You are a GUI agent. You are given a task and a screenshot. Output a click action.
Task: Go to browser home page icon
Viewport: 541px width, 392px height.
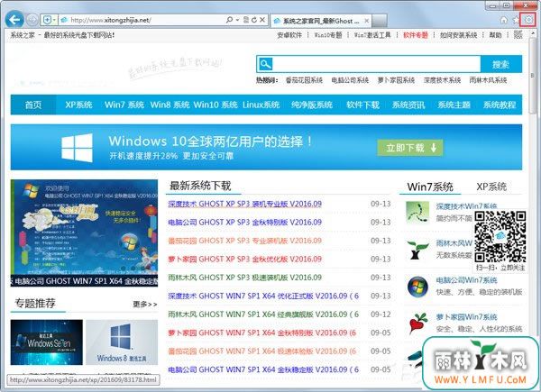[x=504, y=20]
